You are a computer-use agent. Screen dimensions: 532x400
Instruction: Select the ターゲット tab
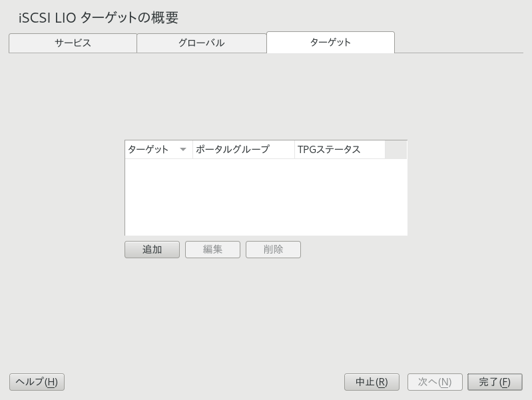click(x=330, y=43)
